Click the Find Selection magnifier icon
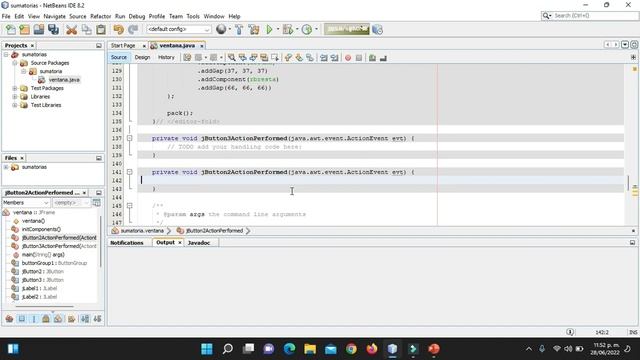The image size is (640, 360). point(231,58)
